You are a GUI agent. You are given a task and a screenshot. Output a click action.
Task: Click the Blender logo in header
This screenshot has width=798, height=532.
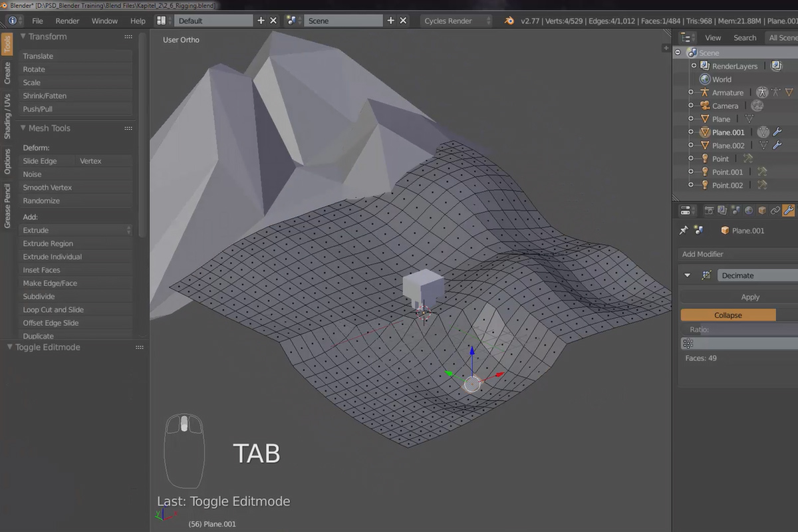tap(509, 21)
